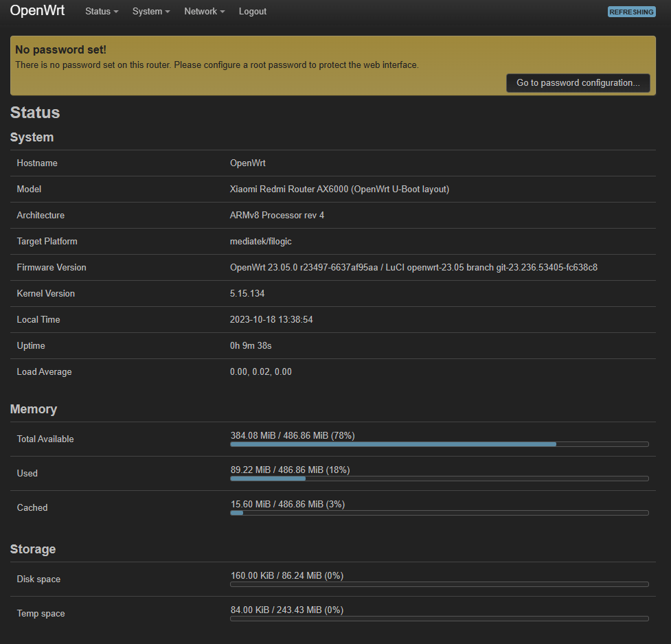Open the Status dropdown menu
Image resolution: width=671 pixels, height=644 pixels.
point(101,12)
